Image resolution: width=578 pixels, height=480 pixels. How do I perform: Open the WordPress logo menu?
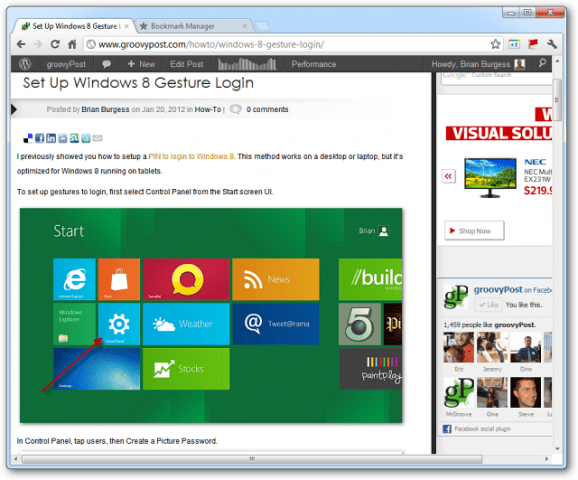pos(25,64)
